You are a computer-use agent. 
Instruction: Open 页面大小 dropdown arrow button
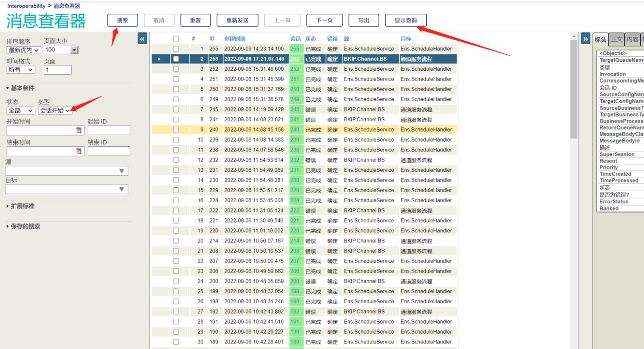tap(74, 50)
